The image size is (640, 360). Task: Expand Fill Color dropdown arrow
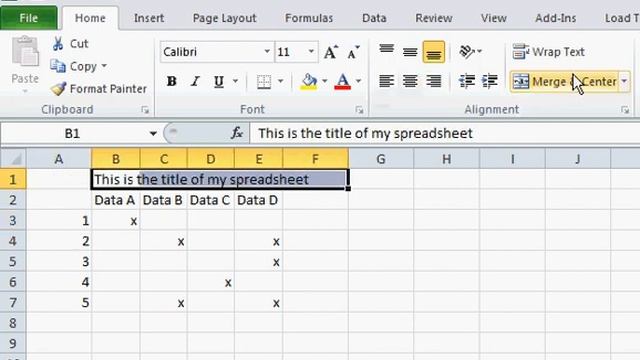tap(324, 81)
